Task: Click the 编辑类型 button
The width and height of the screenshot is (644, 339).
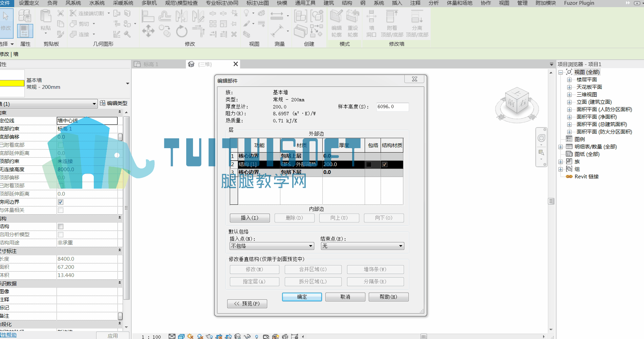Action: 113,103
